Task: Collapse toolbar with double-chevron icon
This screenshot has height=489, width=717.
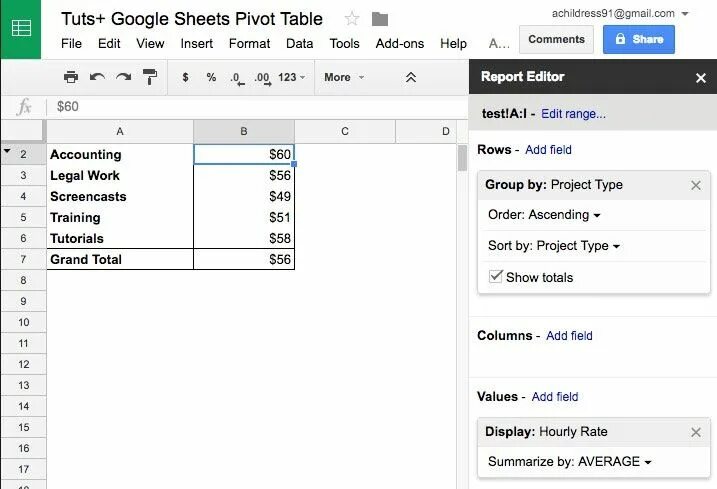Action: point(410,77)
